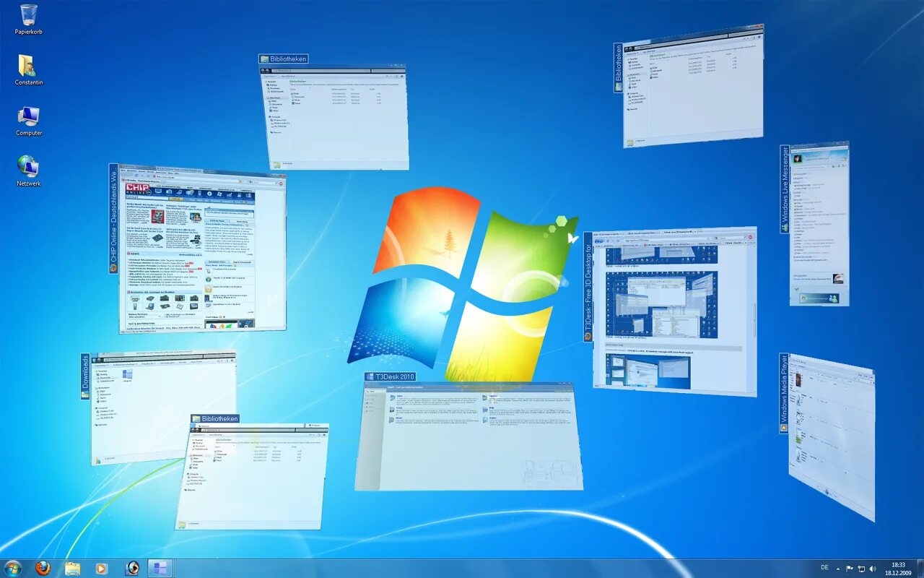Select the Downloads 3D window
This screenshot has height=578, width=924.
[x=165, y=408]
